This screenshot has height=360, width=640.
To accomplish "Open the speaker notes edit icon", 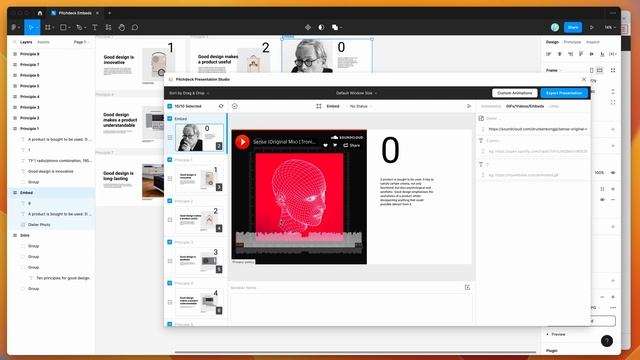I will tap(467, 287).
